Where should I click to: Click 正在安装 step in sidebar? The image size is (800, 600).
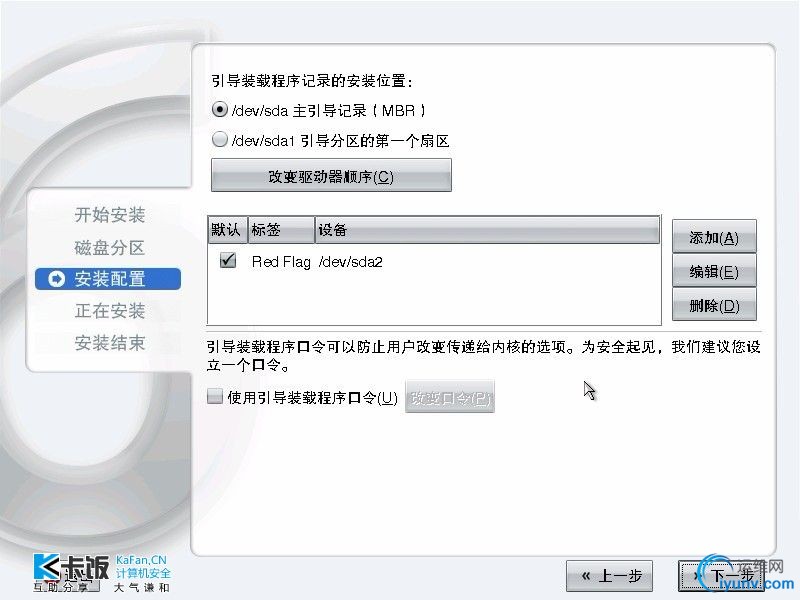click(110, 311)
